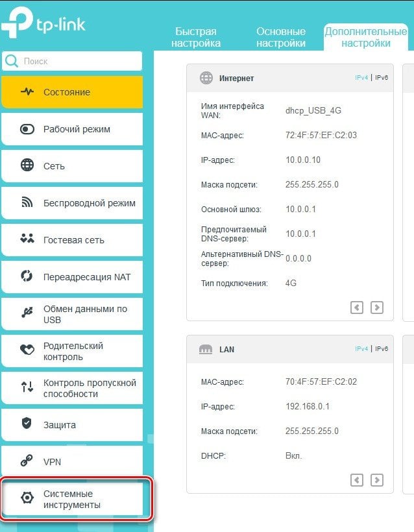Open Переадресация NAT circular arrows icon
This screenshot has width=414, height=532.
27,276
